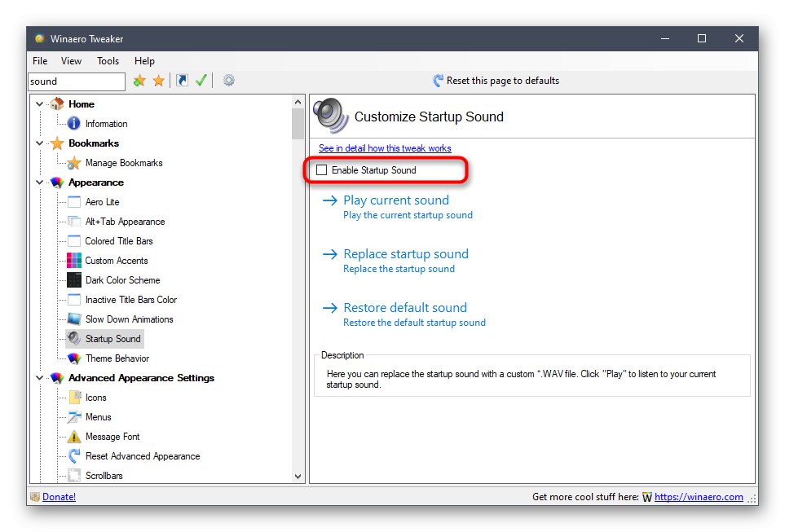
Task: Open the Donate! link
Action: coord(59,497)
